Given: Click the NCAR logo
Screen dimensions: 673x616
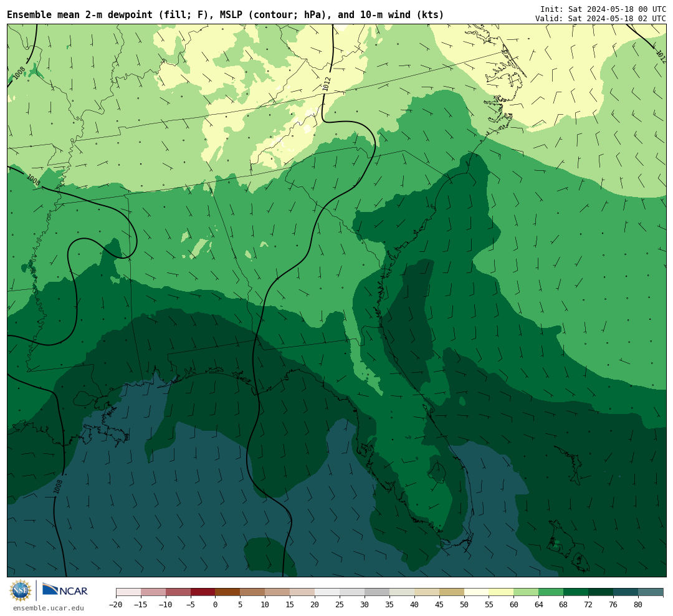Looking at the screenshot, I should [65, 590].
